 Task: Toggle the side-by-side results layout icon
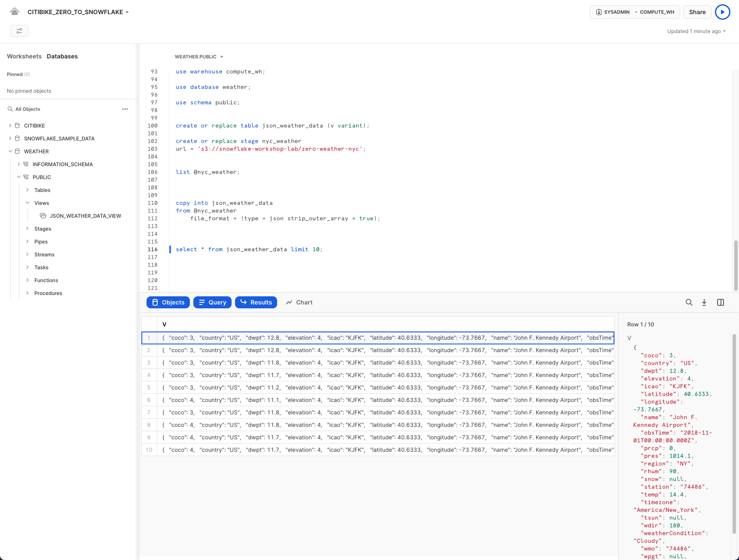tap(721, 302)
